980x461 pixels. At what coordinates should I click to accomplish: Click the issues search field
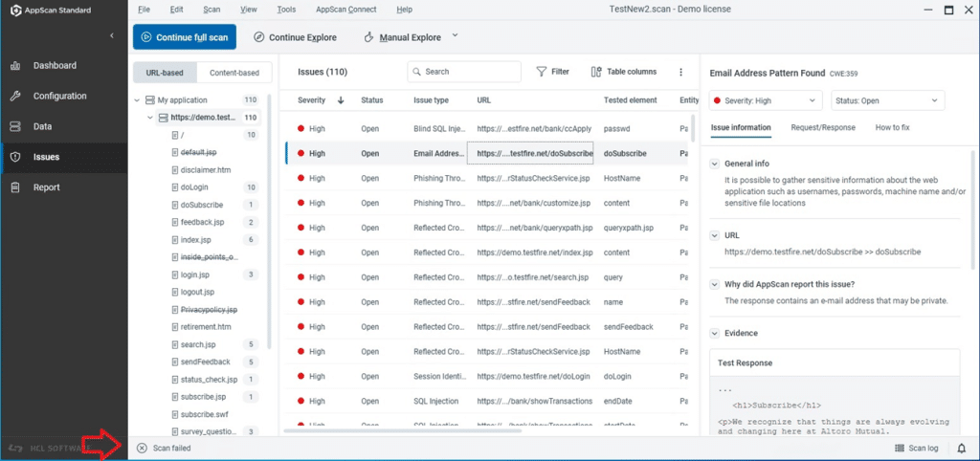pyautogui.click(x=464, y=72)
